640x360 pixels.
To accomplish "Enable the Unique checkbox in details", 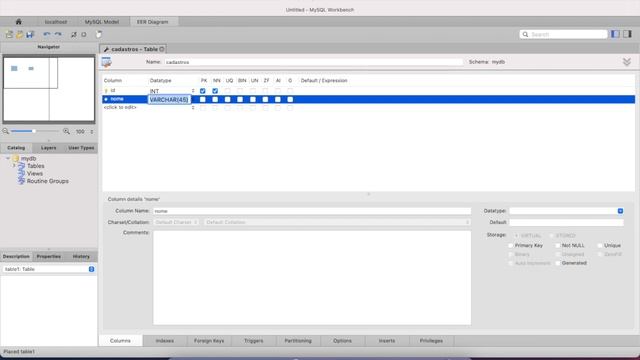I will click(x=600, y=246).
